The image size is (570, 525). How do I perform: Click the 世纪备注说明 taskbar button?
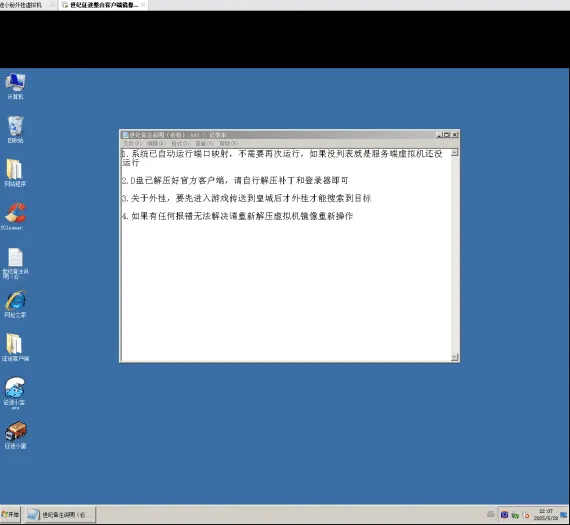point(60,514)
